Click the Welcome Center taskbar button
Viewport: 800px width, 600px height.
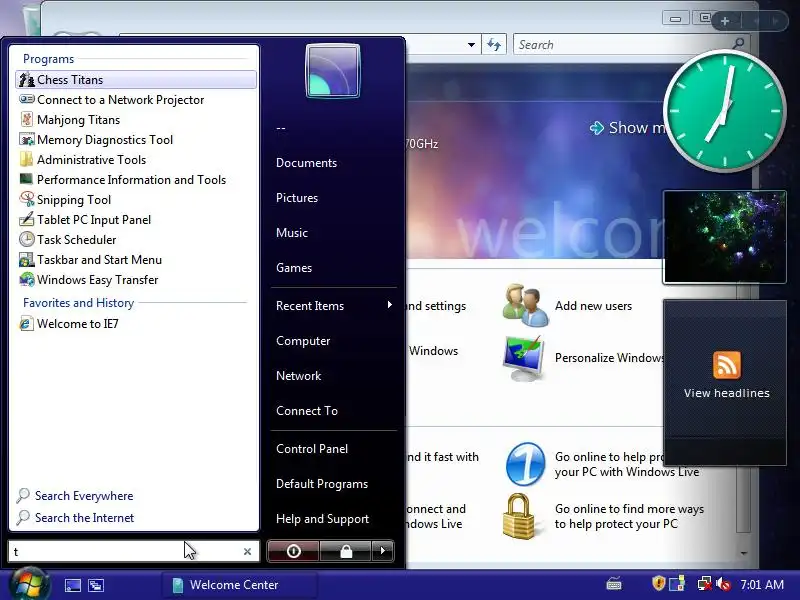(239, 585)
